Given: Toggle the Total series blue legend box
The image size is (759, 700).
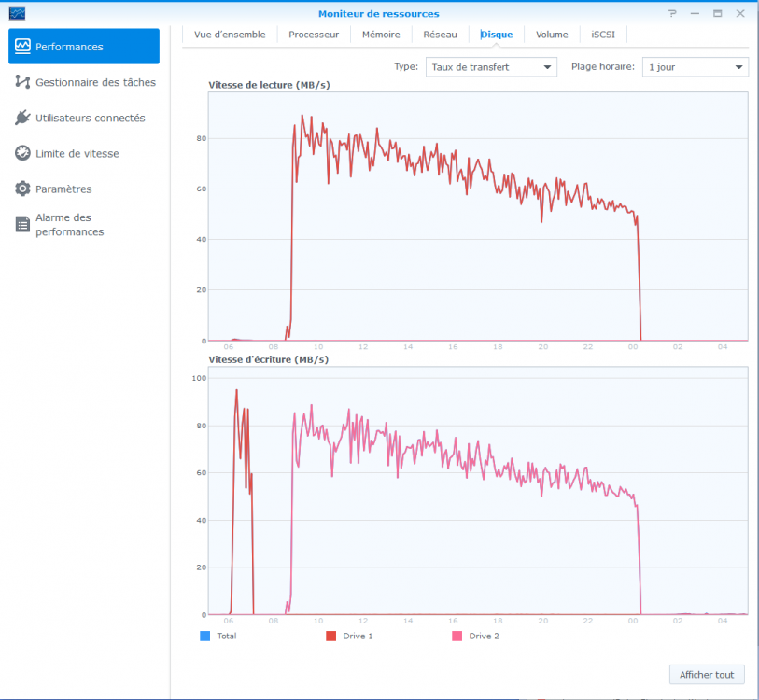Looking at the screenshot, I should (x=205, y=636).
